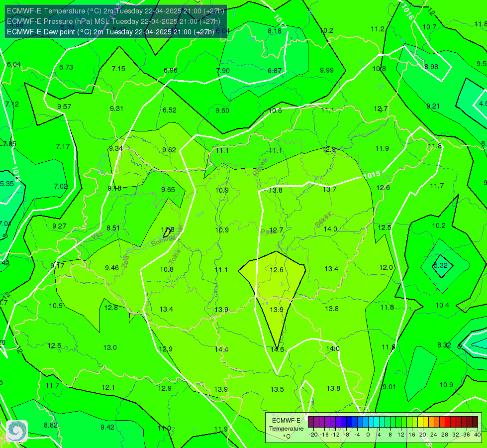This screenshot has height=448, width=487.
Task: Click the 6.52 temperature value
Action: (170, 110)
